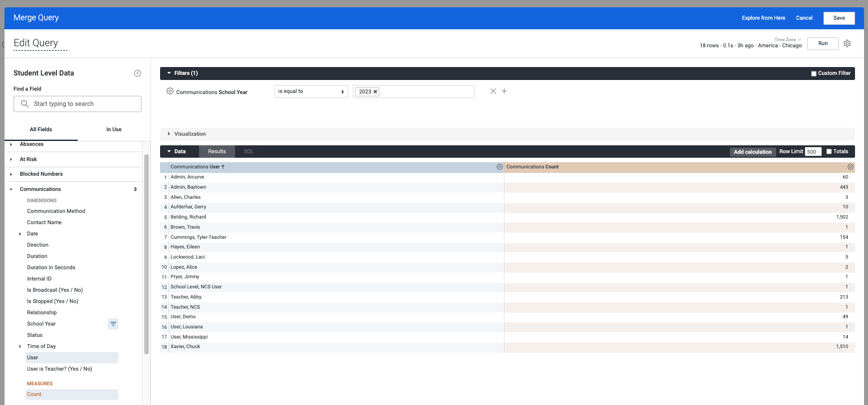Click the 1,510 count value
This screenshot has height=405, width=868.
click(x=842, y=346)
